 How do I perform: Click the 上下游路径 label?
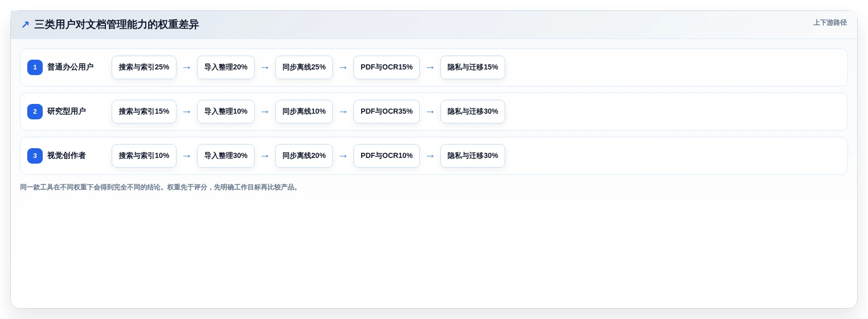pos(830,23)
